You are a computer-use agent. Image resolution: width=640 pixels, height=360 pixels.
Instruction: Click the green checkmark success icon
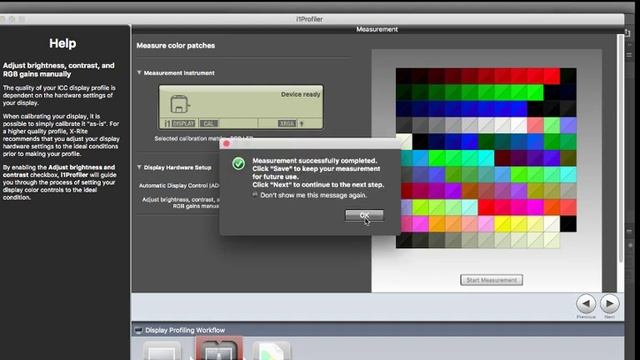click(x=238, y=163)
